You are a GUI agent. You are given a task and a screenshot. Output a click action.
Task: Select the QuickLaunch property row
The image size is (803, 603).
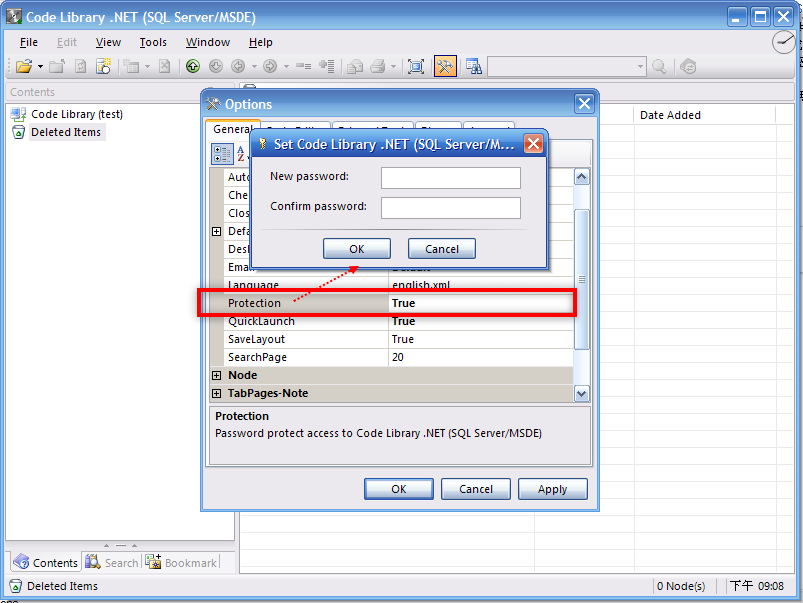398,321
